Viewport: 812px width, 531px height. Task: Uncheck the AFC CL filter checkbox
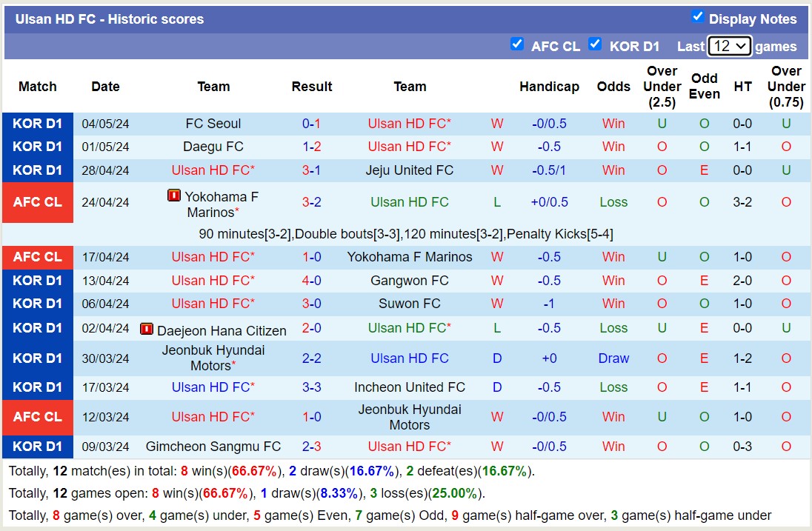point(517,44)
